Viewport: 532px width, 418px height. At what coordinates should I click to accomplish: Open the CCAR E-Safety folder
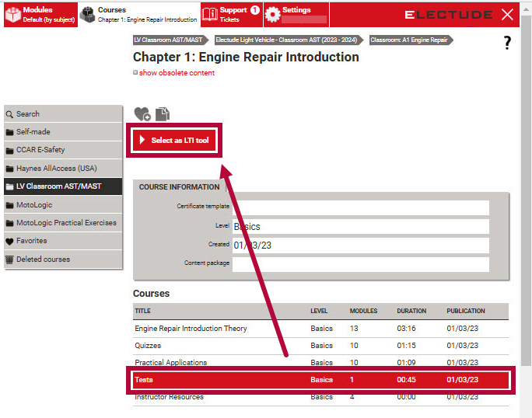[x=63, y=150]
